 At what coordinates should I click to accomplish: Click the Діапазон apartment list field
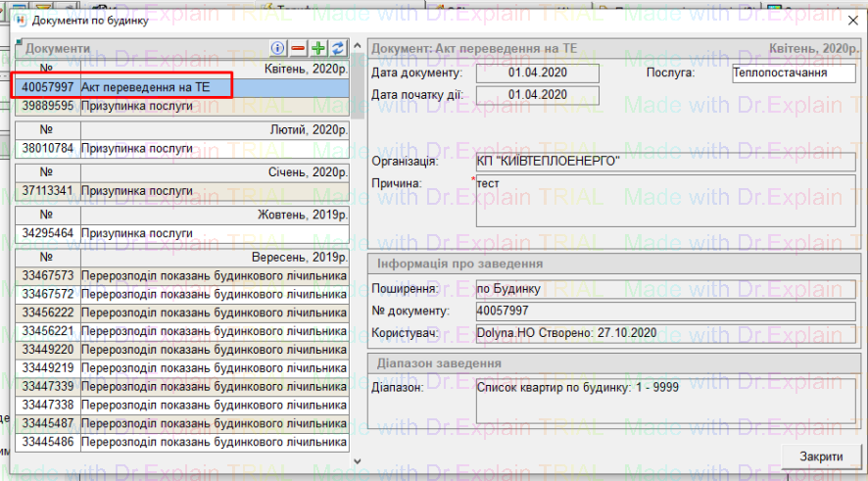(x=664, y=400)
